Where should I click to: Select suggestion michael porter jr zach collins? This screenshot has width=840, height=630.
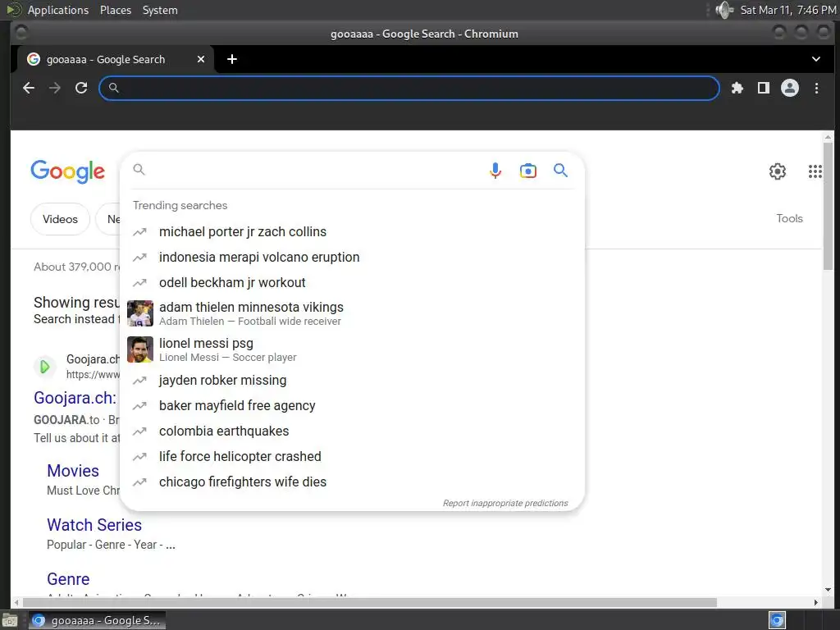tap(353, 232)
